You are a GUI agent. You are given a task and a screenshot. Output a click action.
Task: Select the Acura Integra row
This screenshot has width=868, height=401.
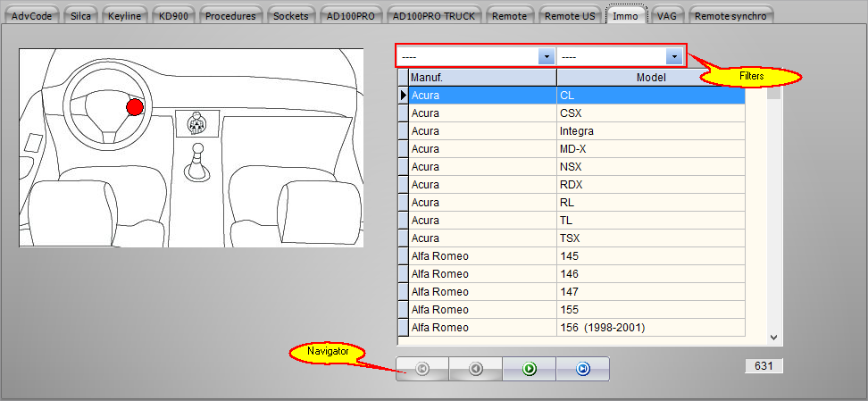point(576,131)
